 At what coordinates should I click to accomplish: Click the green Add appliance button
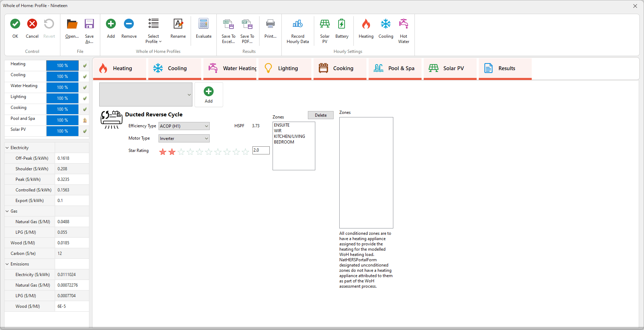pos(209,94)
